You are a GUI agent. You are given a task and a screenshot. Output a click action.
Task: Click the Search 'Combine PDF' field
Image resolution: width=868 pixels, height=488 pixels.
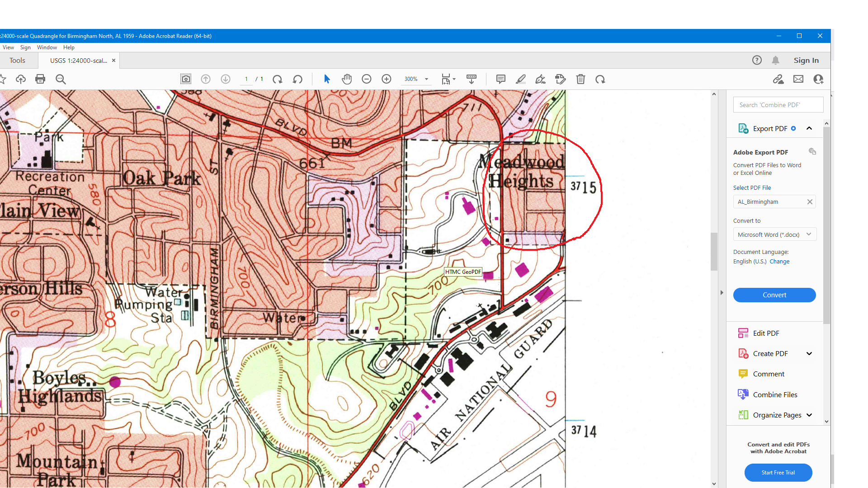pos(778,105)
